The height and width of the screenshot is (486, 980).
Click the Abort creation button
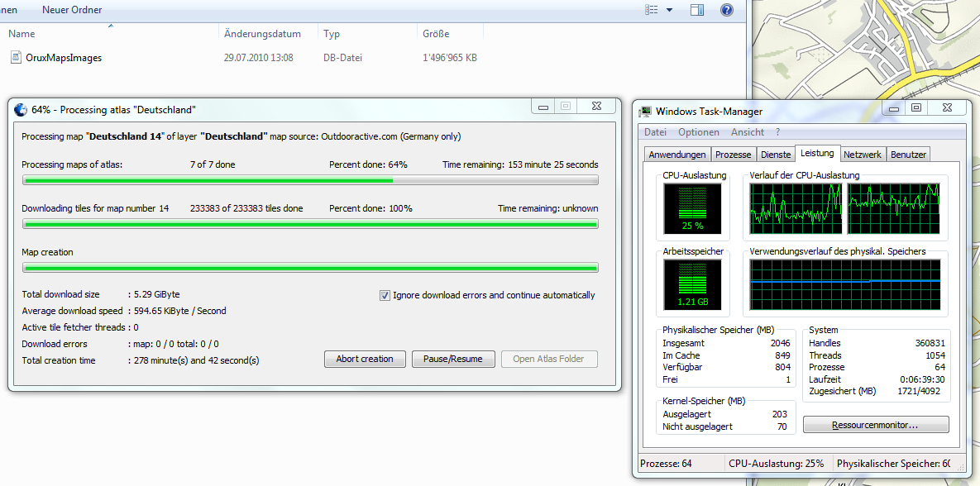pos(365,360)
